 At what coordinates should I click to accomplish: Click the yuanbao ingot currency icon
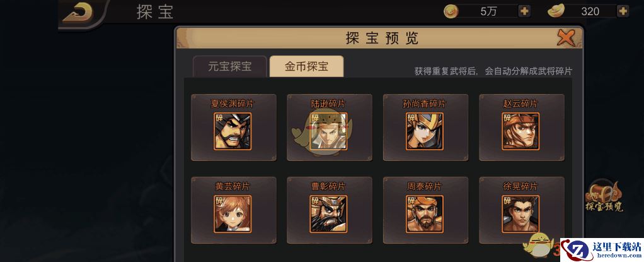(x=556, y=11)
